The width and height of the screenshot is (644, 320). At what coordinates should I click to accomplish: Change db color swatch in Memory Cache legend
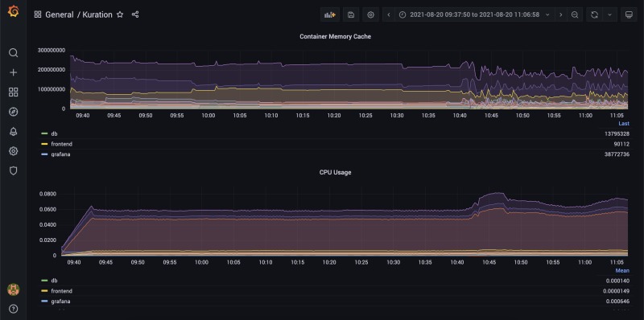click(44, 133)
